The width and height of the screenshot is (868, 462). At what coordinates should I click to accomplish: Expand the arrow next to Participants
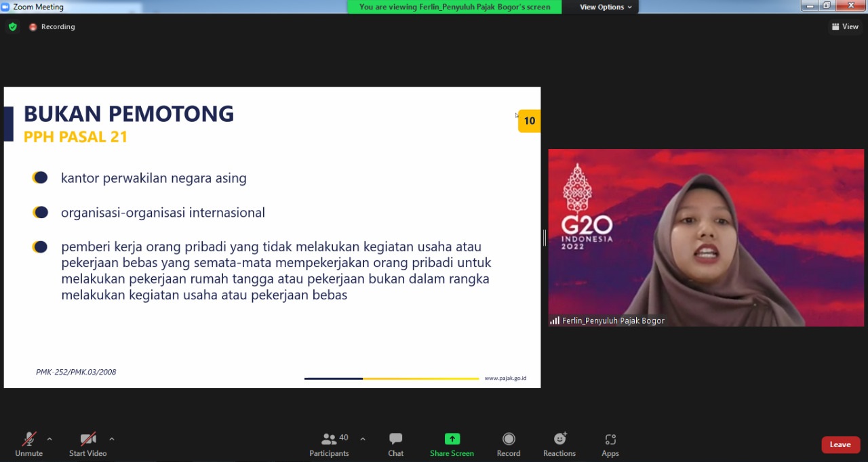click(x=363, y=439)
